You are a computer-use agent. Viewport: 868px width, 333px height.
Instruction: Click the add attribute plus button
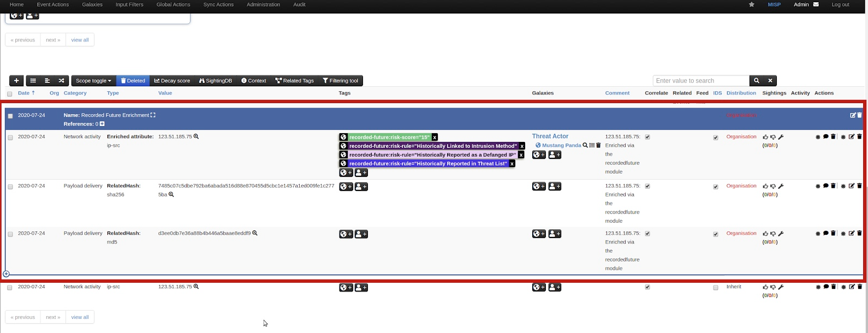[16, 81]
